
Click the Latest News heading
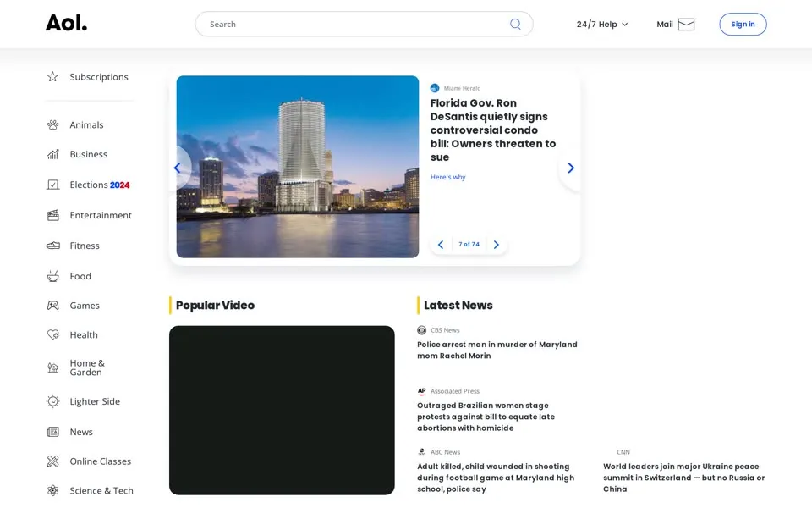[x=458, y=306]
